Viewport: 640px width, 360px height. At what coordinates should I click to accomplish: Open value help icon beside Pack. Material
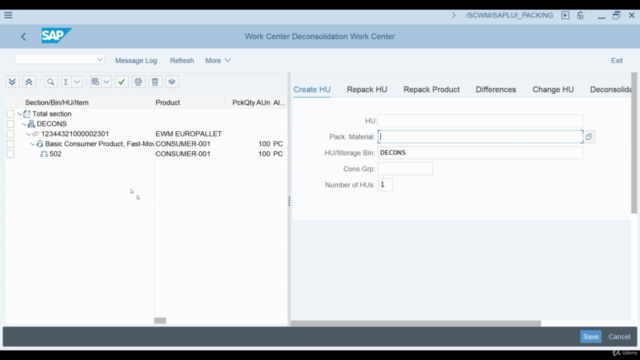click(x=589, y=137)
